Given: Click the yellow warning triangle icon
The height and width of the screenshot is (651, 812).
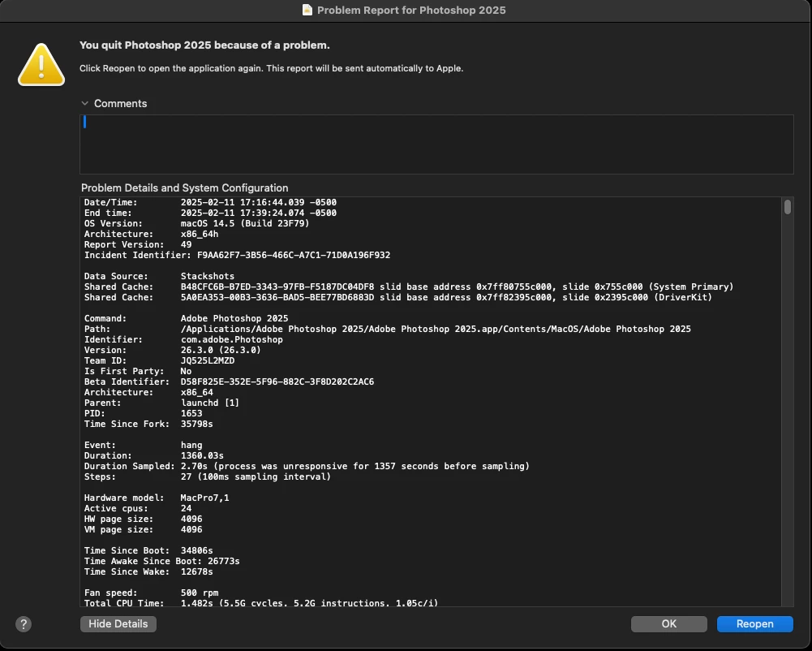Looking at the screenshot, I should 41,65.
